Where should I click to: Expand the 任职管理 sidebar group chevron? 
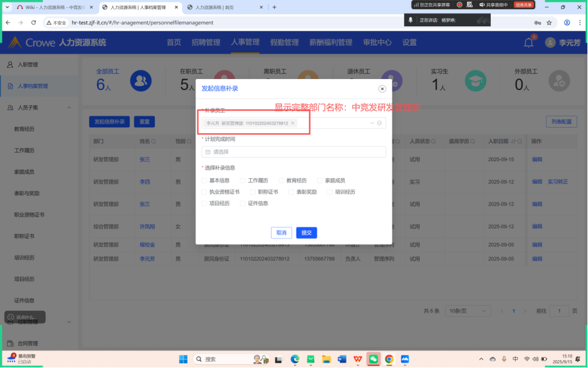click(x=69, y=322)
